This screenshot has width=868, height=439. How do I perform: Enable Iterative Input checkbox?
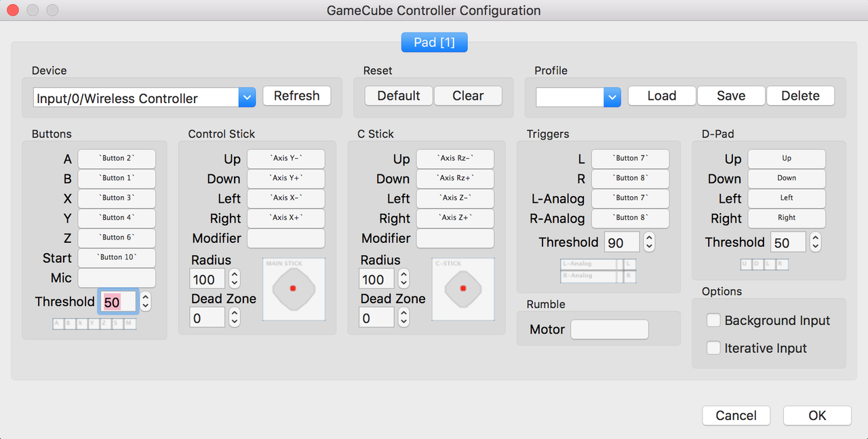(x=713, y=348)
